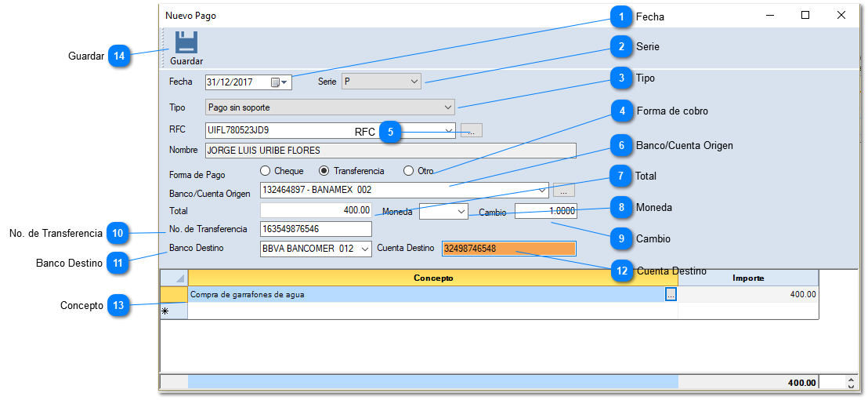The height and width of the screenshot is (400, 868).
Task: Expand the Serie dropdown
Action: [x=414, y=82]
